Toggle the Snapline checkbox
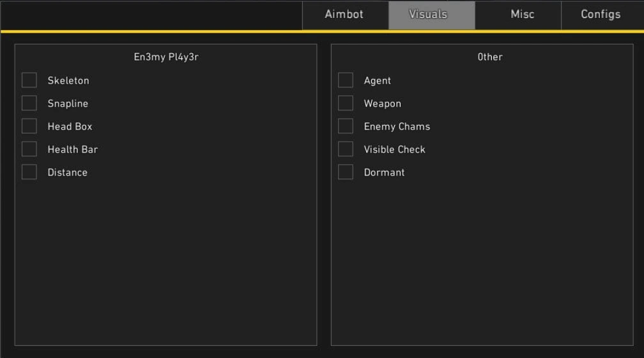 click(x=29, y=103)
